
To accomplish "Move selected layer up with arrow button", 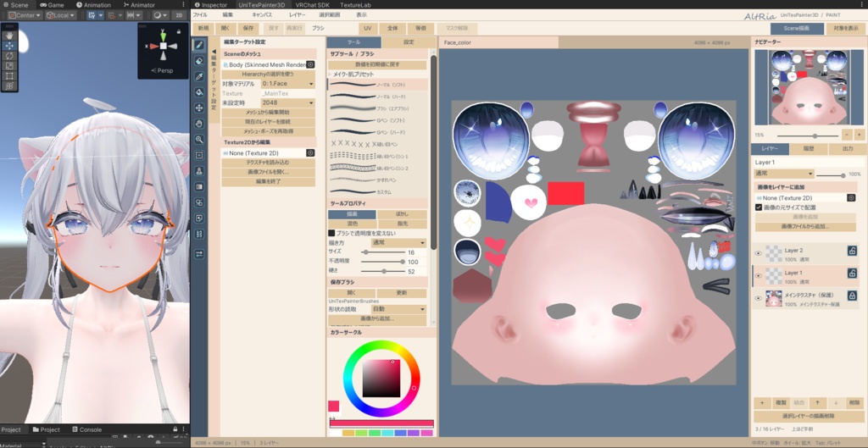I will pos(817,402).
